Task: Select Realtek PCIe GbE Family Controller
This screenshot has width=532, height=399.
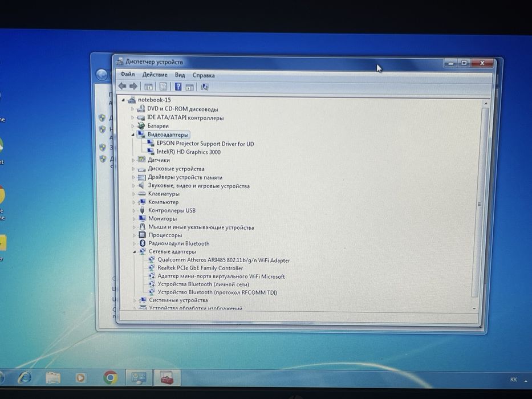Action: pyautogui.click(x=200, y=268)
